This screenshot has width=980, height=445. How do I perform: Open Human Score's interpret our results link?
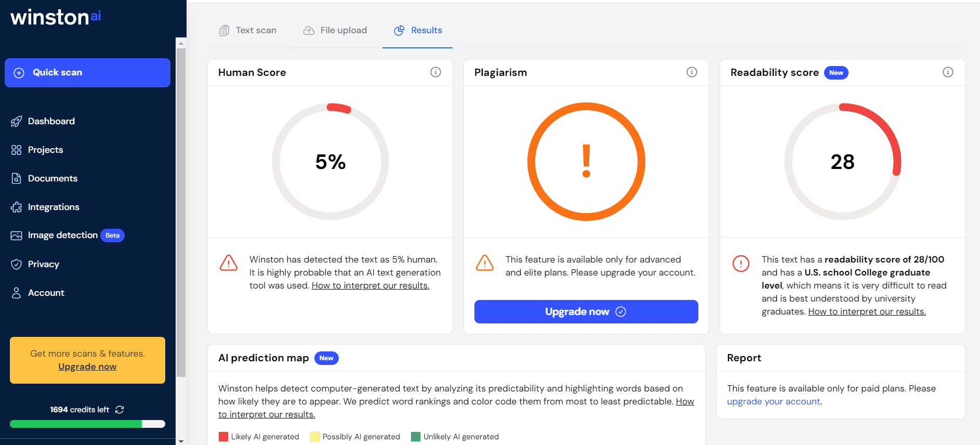(x=370, y=285)
